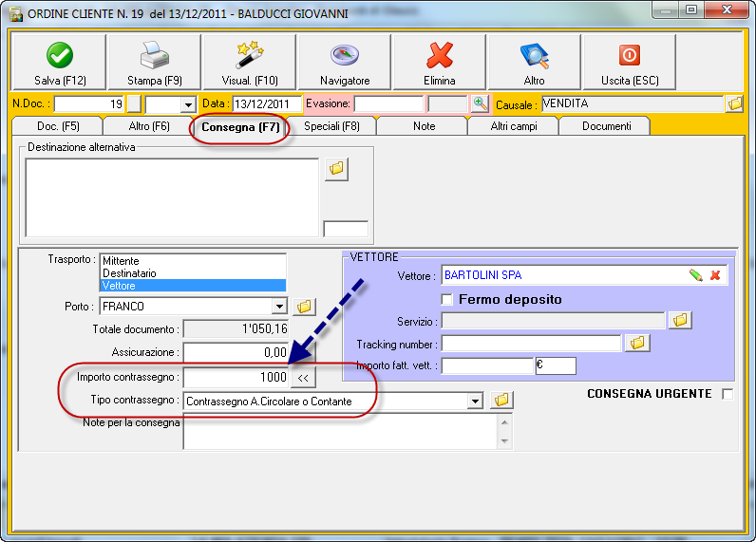Expand the Porto FRANCO dropdown
This screenshot has height=542, width=756.
(x=279, y=307)
